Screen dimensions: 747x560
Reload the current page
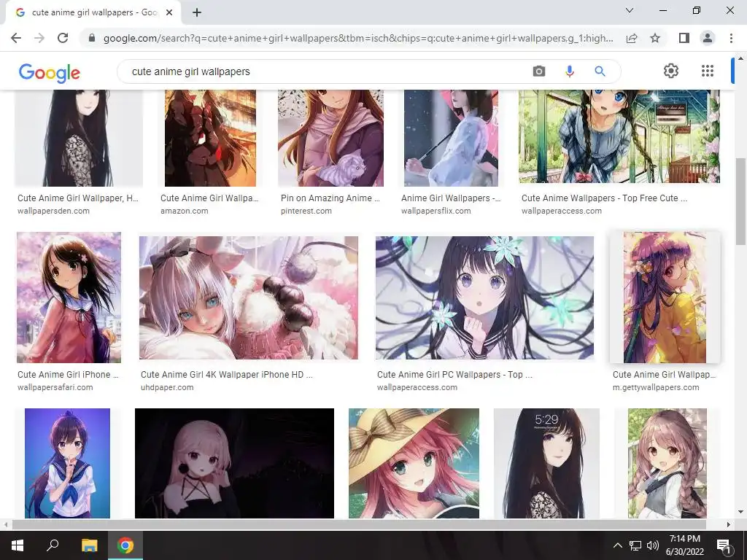point(63,38)
